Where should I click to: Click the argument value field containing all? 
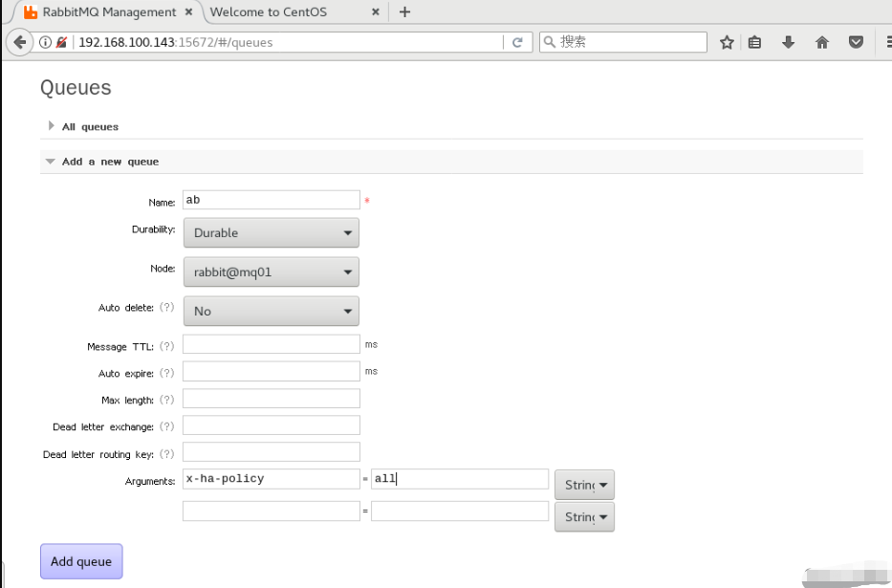click(x=460, y=479)
